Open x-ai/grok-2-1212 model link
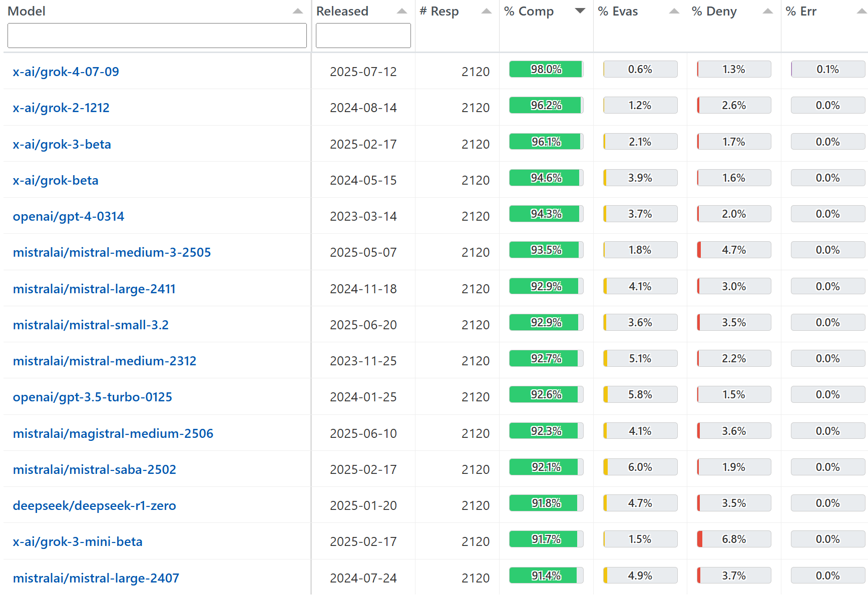The width and height of the screenshot is (868, 596). tap(61, 108)
